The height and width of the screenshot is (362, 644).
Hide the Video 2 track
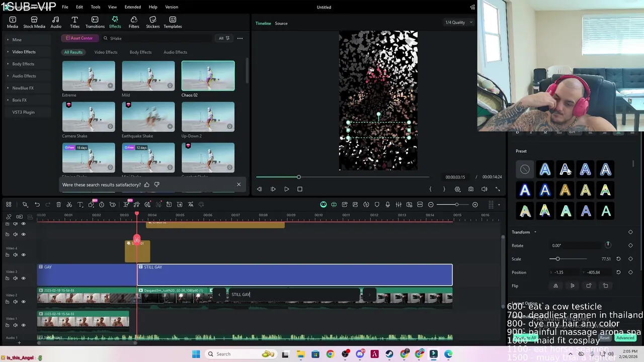click(23, 302)
